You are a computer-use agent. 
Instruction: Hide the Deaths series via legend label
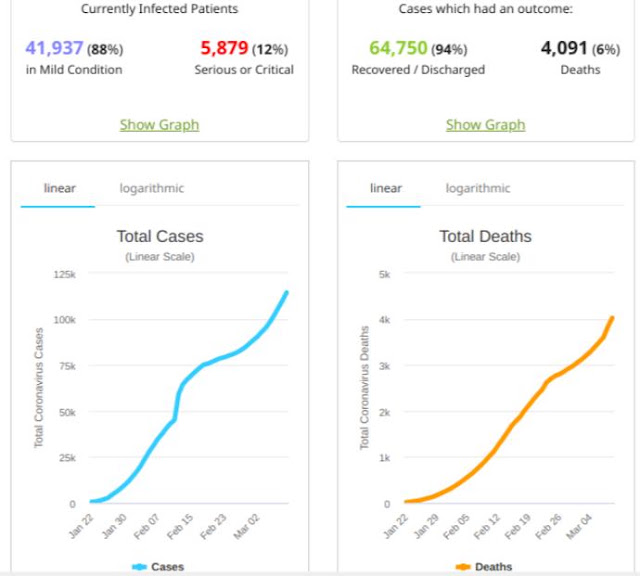click(x=493, y=567)
